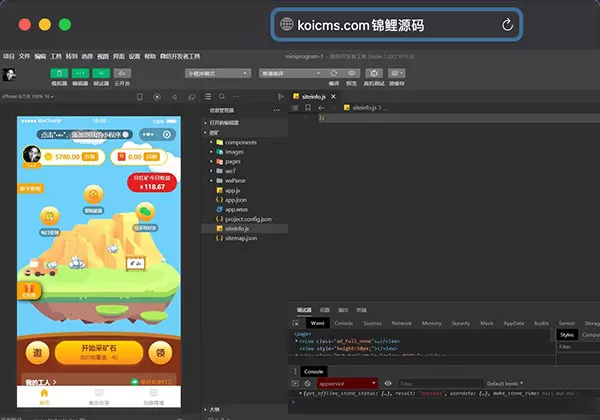
Task: Click the explorer file list icon
Action: [208, 97]
